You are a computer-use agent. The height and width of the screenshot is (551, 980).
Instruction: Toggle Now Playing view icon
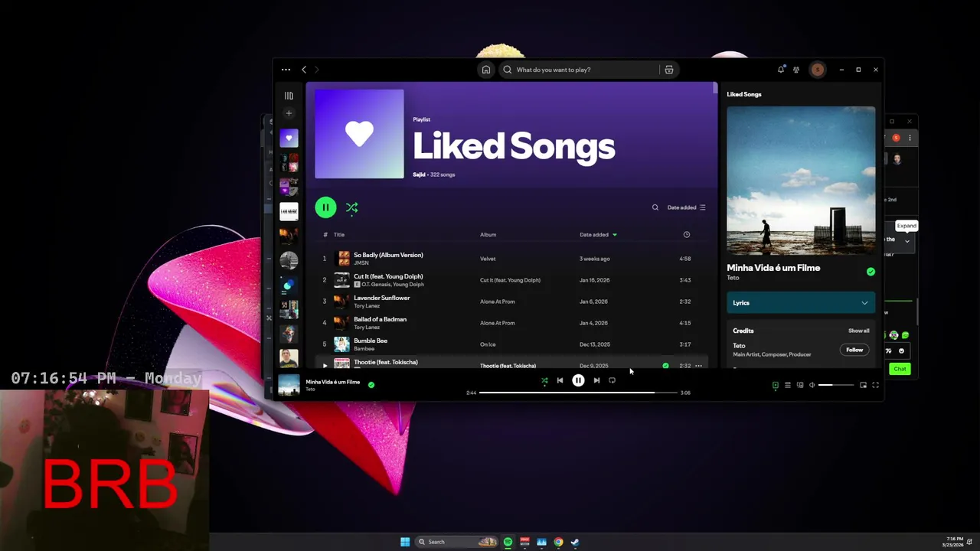coord(775,385)
